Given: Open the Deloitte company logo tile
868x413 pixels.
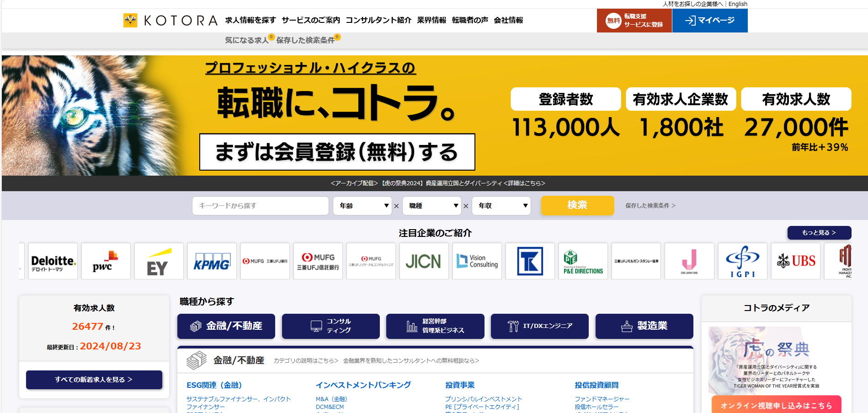Looking at the screenshot, I should [x=53, y=261].
